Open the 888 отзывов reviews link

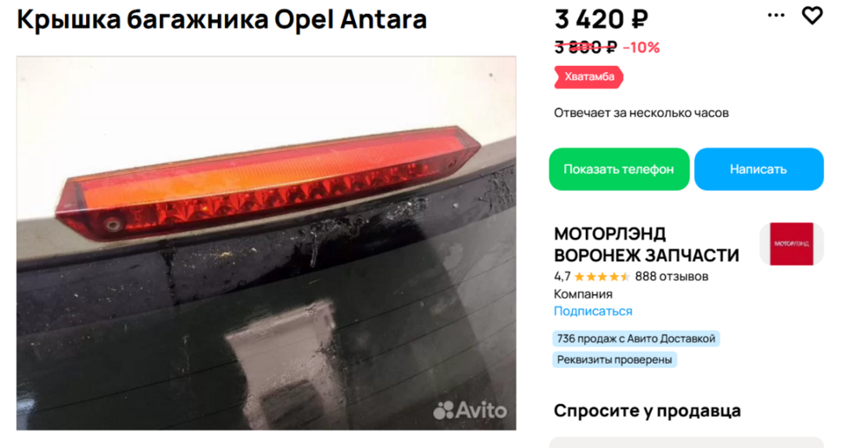tap(672, 276)
